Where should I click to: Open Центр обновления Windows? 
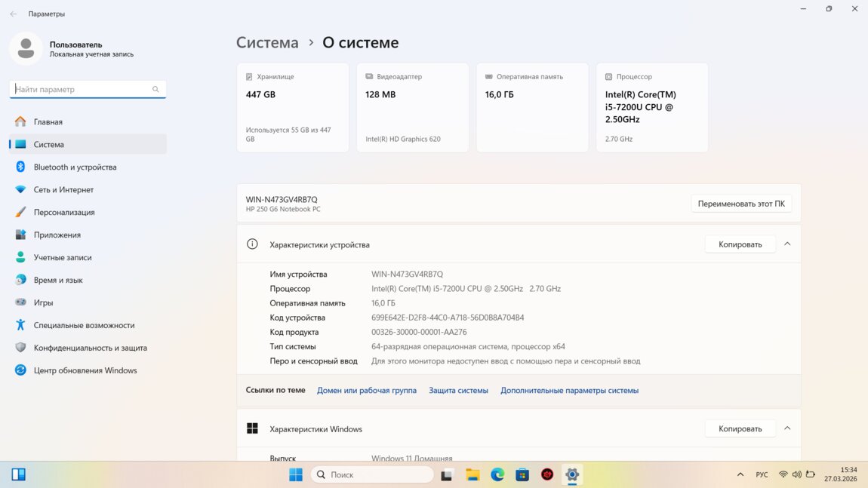85,370
